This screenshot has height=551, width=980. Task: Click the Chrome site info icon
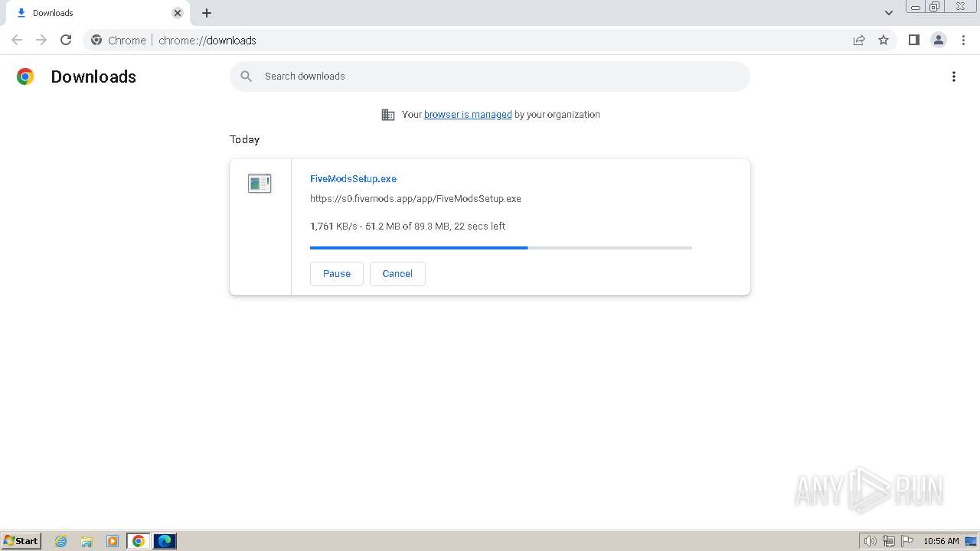(x=96, y=40)
